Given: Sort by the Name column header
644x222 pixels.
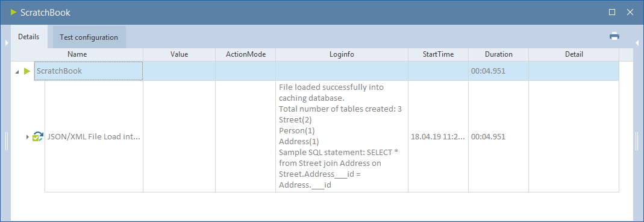Looking at the screenshot, I should tap(77, 54).
